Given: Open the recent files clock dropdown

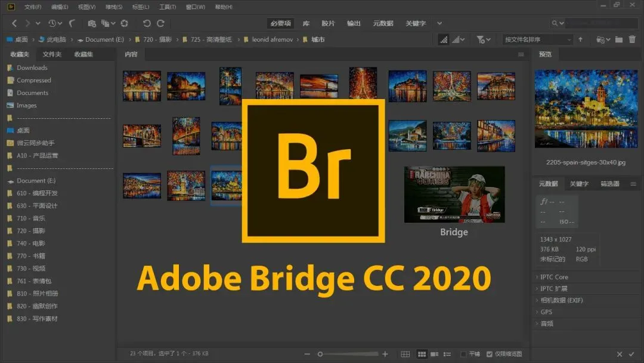Looking at the screenshot, I should [x=55, y=23].
